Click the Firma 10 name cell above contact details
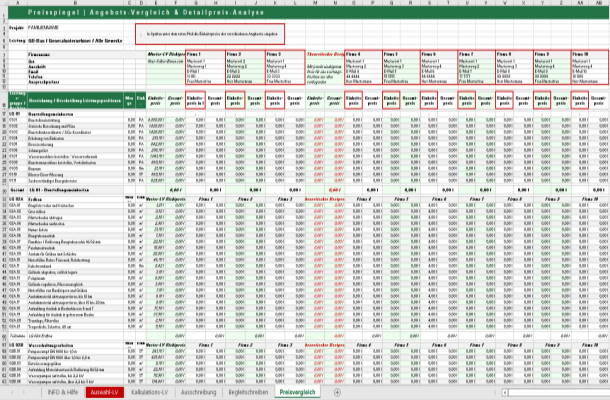Viewport: 610px width, 400px height. (x=590, y=54)
